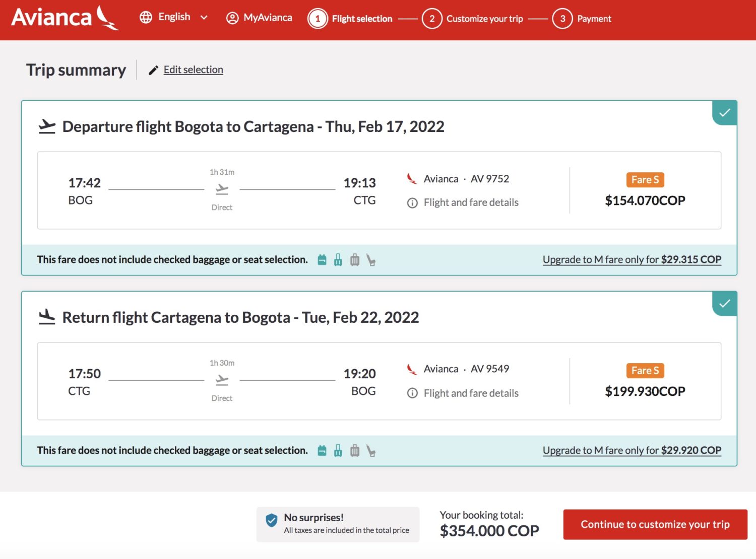
Task: Click the pencil edit icon
Action: point(153,70)
